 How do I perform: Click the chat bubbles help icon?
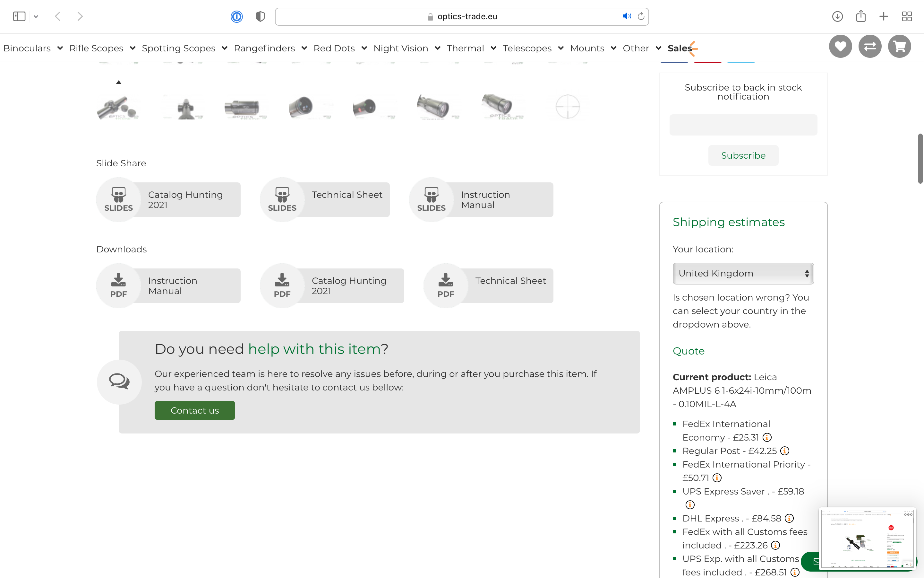[119, 381]
